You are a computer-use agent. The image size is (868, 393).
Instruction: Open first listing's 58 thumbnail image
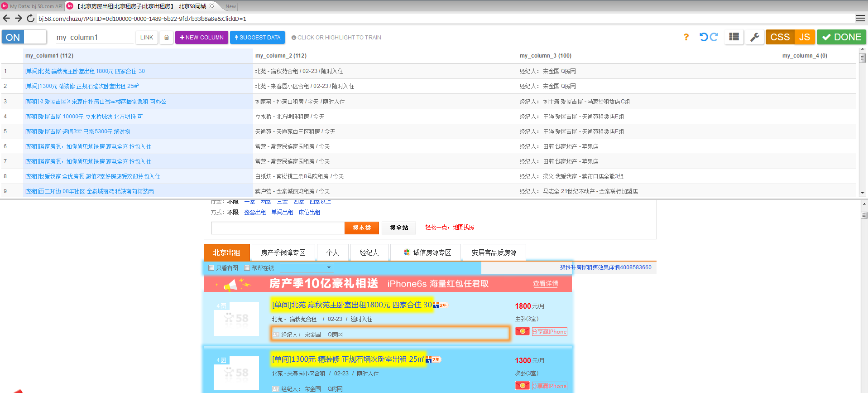click(x=236, y=319)
